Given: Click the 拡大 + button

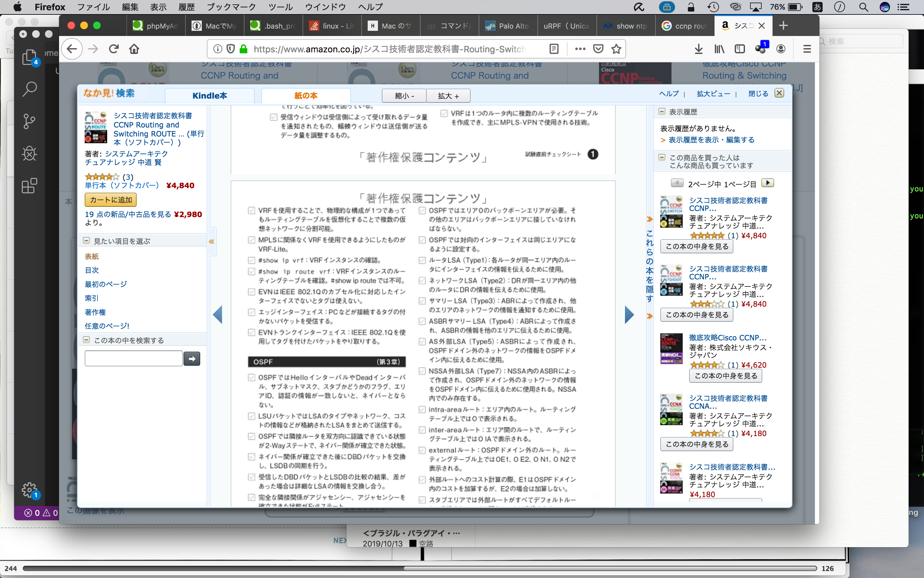Looking at the screenshot, I should [448, 96].
